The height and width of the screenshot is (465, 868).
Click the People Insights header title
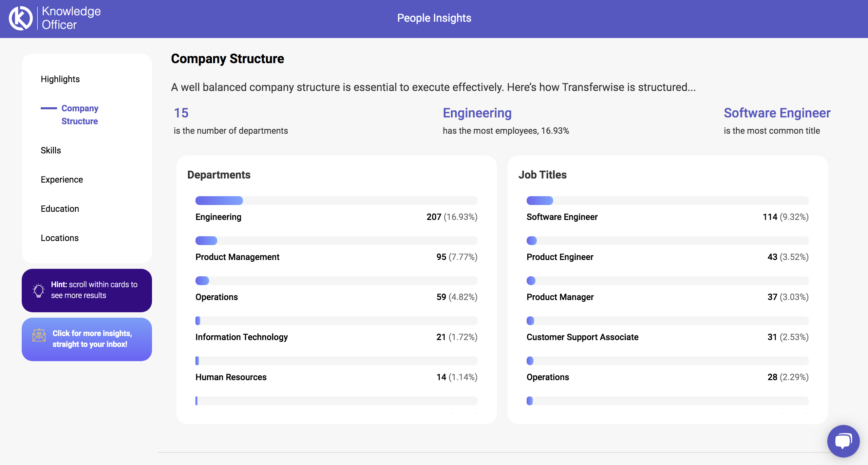[x=434, y=18]
